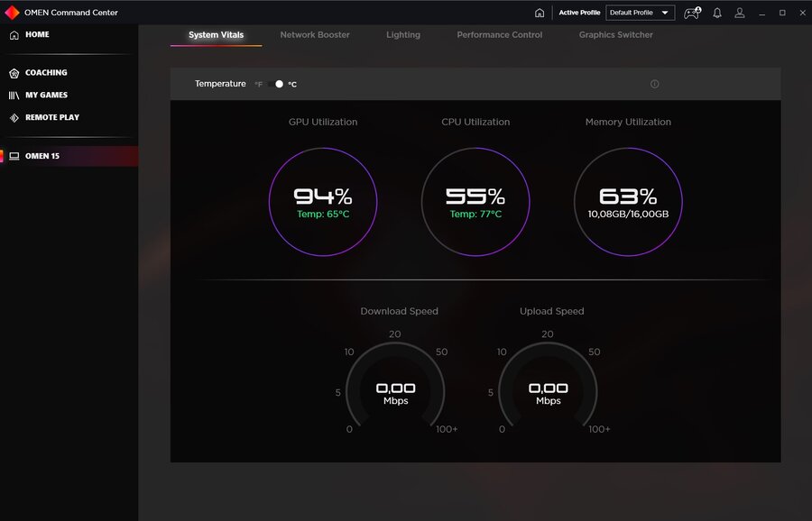Click the Home sidebar house icon
The width and height of the screenshot is (812, 521).
[x=14, y=34]
